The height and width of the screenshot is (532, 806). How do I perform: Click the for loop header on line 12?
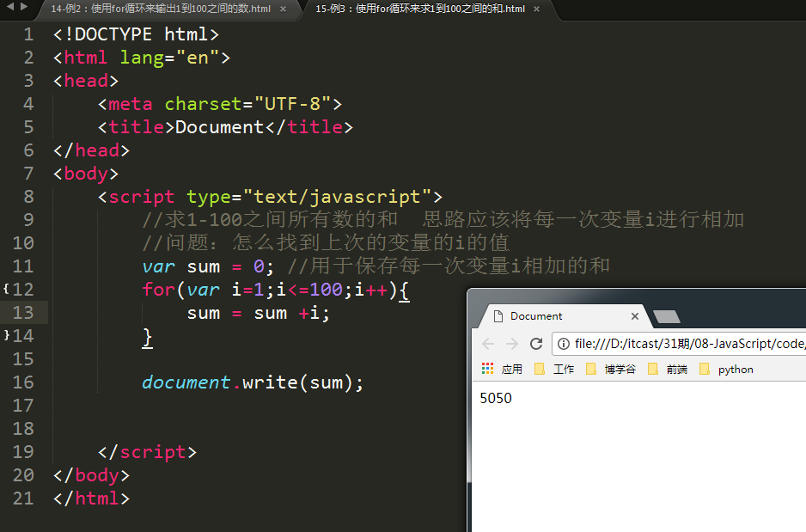[x=276, y=290]
